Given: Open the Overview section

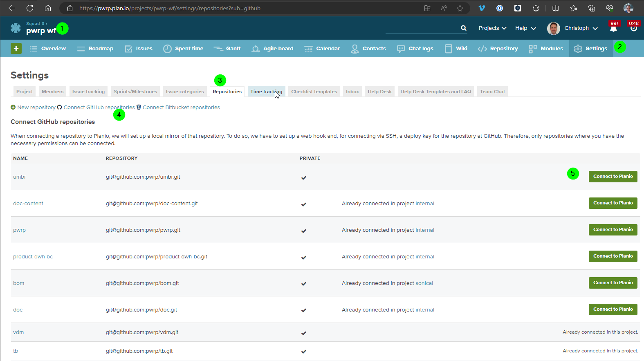Looking at the screenshot, I should [x=48, y=49].
